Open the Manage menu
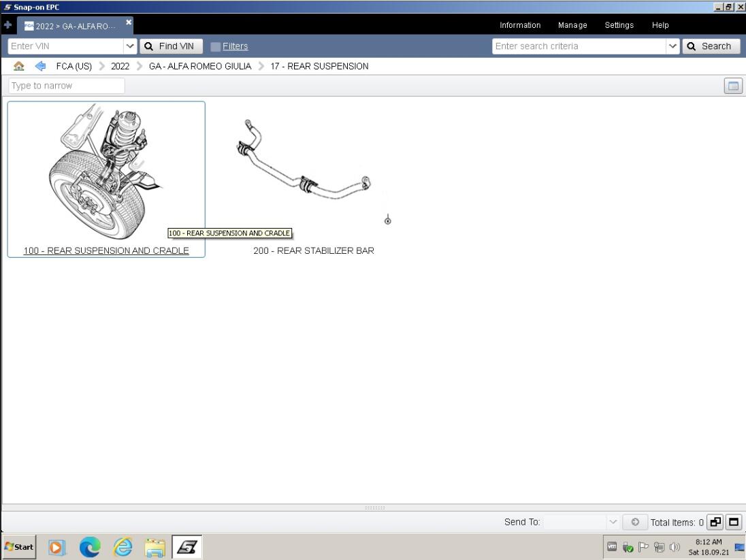The height and width of the screenshot is (560, 746). pos(572,25)
